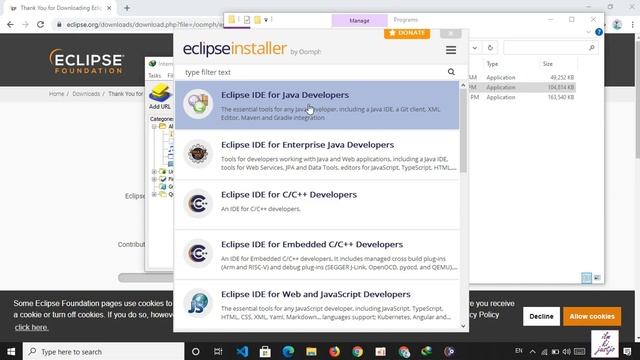640x360 pixels.
Task: Click the search magnifier in the Eclipse Installer
Action: point(451,72)
